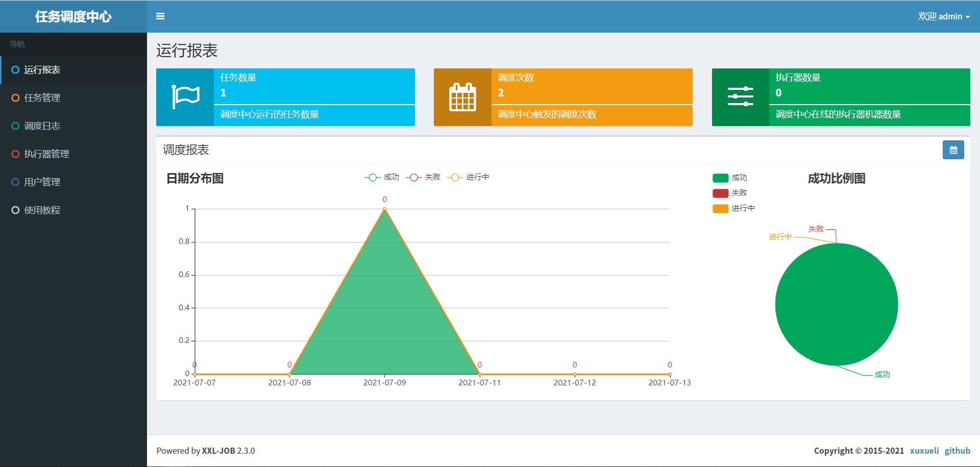980x467 pixels.
Task: Open the 运行报表 menu item
Action: [73, 70]
